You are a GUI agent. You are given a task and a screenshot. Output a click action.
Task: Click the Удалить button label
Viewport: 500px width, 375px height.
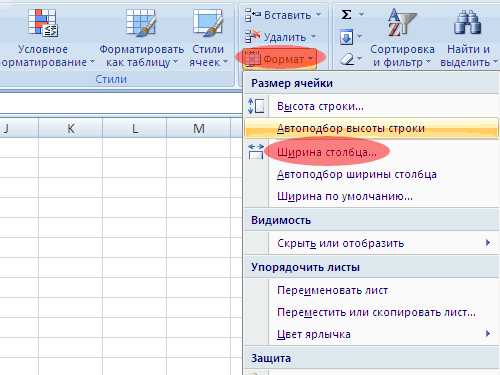tap(285, 37)
